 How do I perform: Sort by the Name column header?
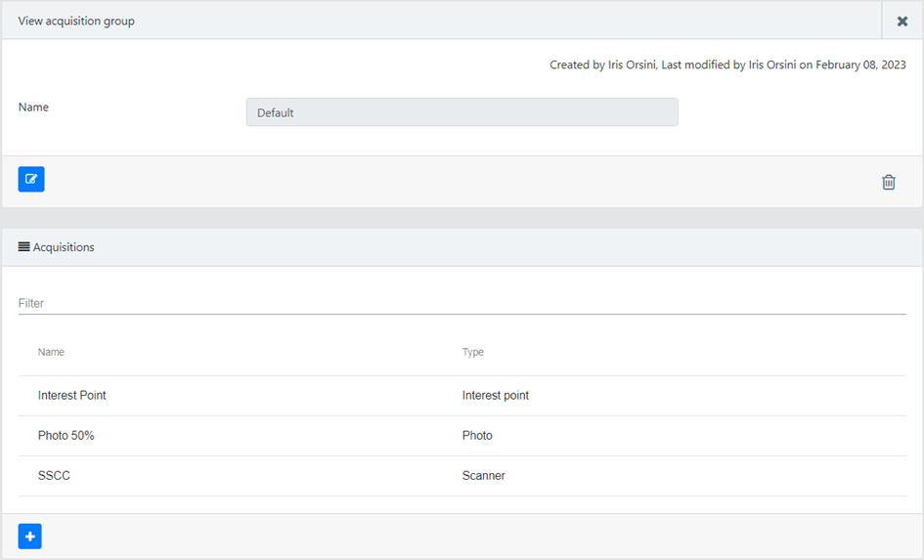point(51,352)
